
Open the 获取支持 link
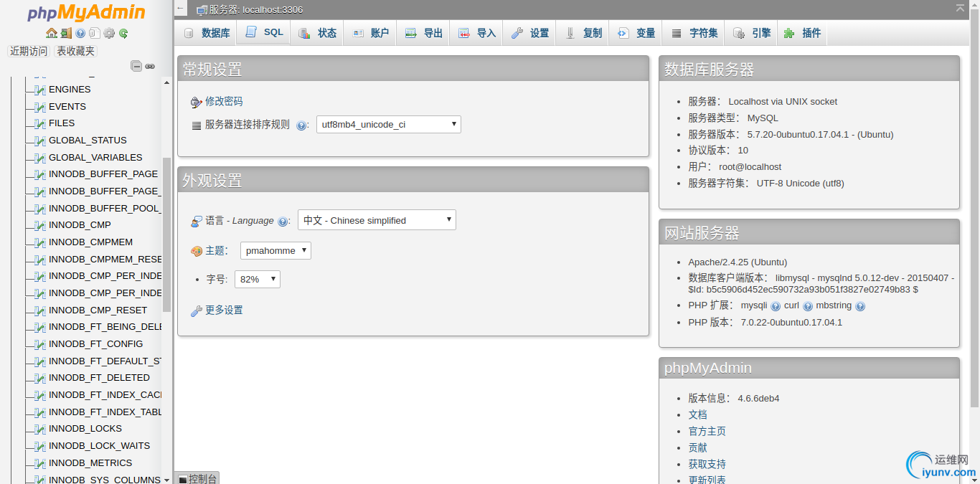707,465
